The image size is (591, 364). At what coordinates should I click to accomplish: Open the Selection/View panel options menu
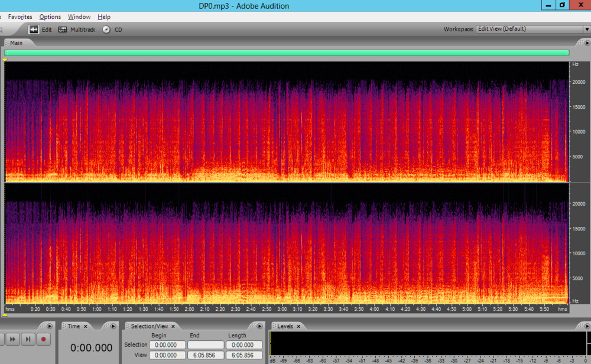259,326
